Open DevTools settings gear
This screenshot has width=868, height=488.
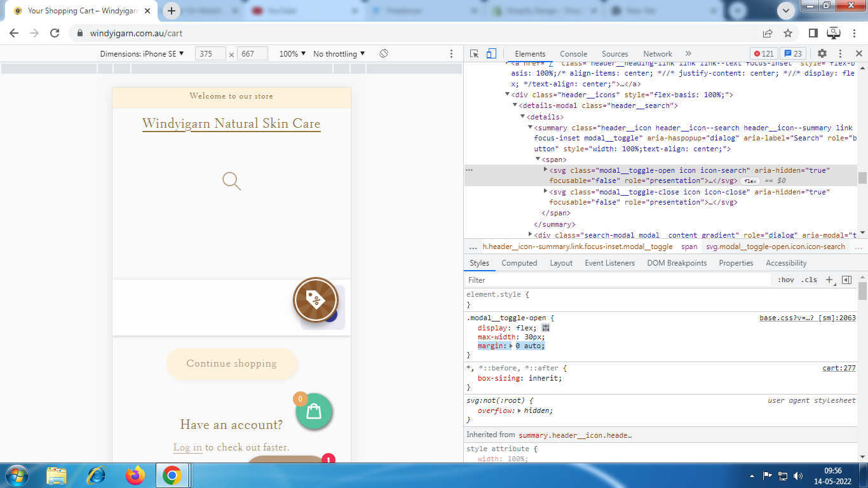[x=822, y=54]
